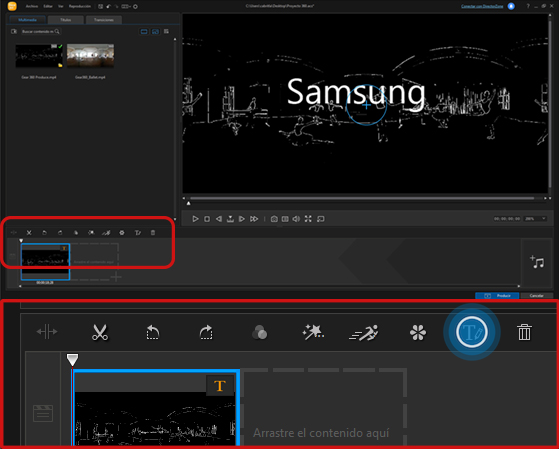Click the scissors split icon in enlarged toolbar
This screenshot has width=559, height=449.
pyautogui.click(x=99, y=332)
